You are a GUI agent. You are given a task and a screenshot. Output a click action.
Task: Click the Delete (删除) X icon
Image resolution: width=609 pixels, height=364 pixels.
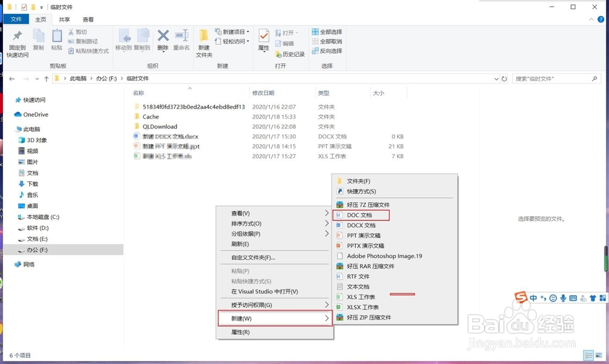point(163,37)
